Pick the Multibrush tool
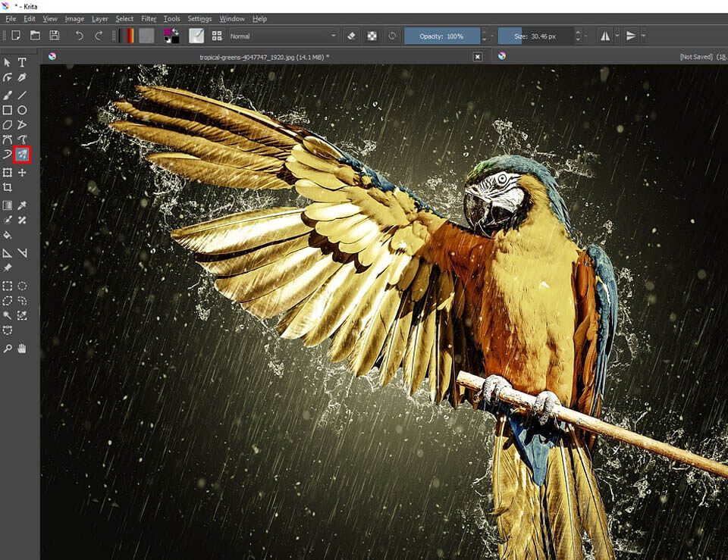 coord(23,155)
